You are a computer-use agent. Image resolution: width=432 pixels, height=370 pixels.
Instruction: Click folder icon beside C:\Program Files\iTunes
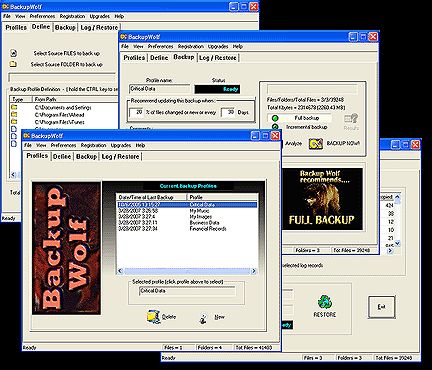[14, 122]
